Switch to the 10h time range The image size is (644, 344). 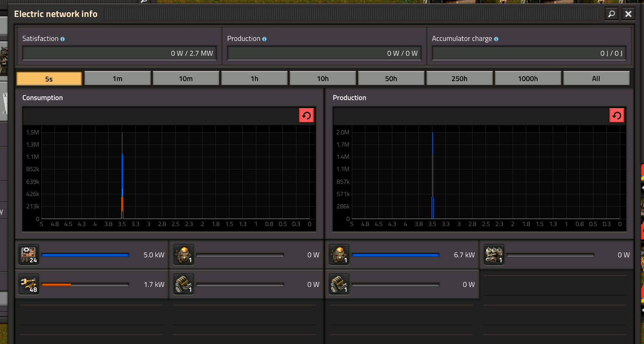point(323,79)
